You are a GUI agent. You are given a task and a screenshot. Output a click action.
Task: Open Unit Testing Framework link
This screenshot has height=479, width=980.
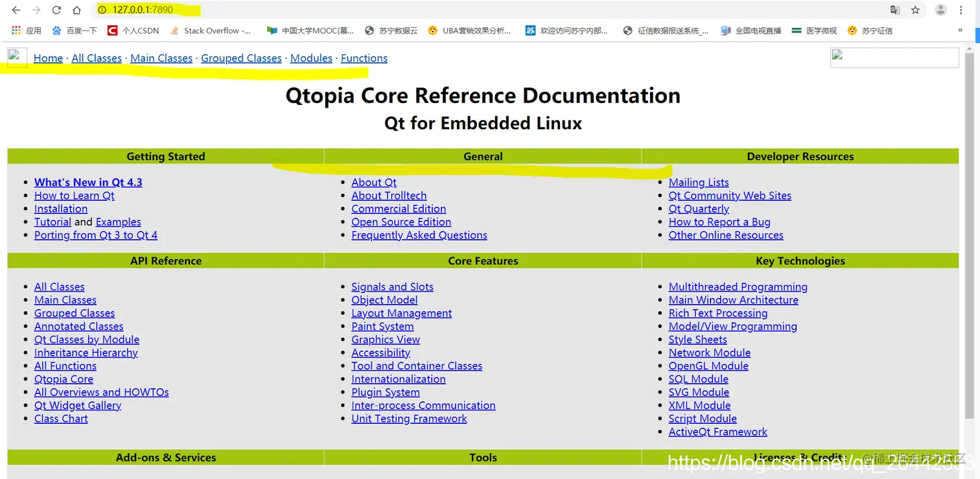pos(409,419)
